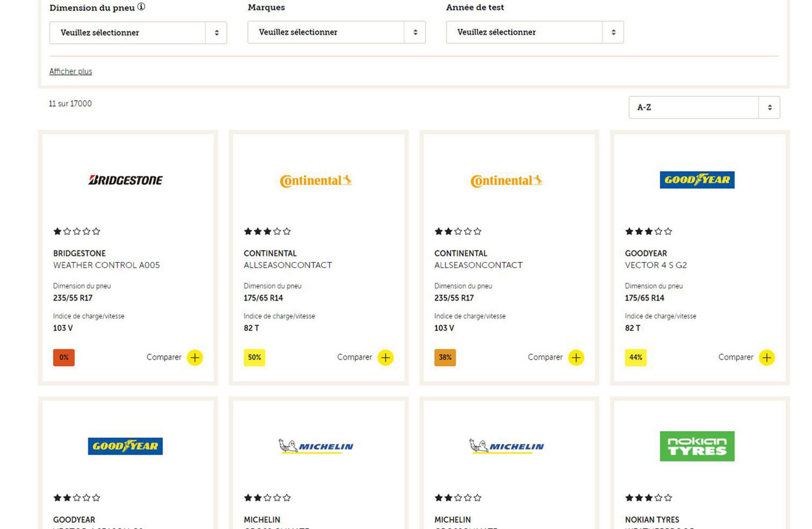Click the VECTOR 4 S G2 title
The height and width of the screenshot is (529, 812).
click(656, 265)
